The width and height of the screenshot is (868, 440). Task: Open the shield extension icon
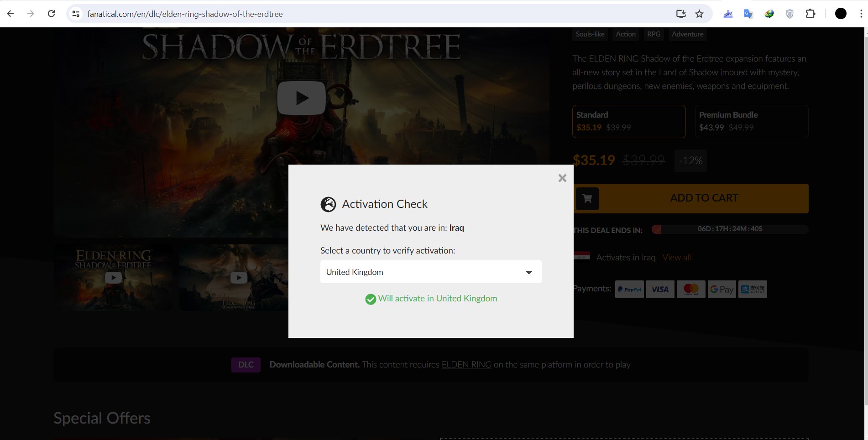tap(790, 14)
